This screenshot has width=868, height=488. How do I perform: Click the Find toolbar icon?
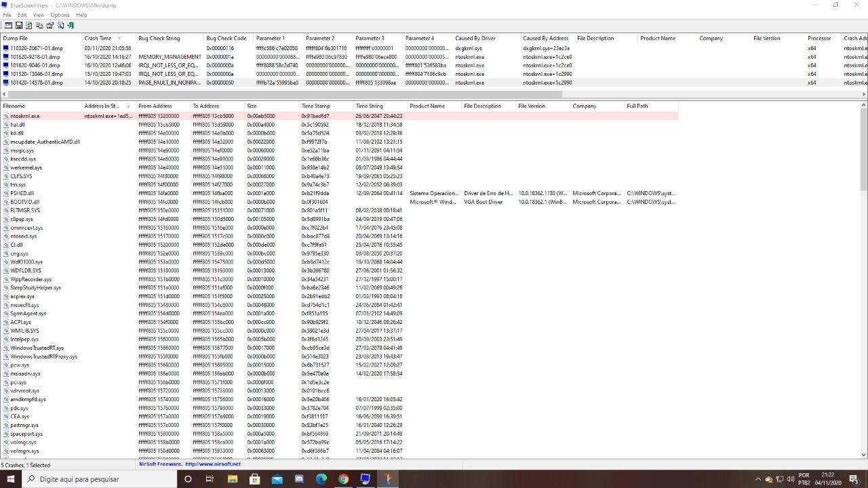60,25
